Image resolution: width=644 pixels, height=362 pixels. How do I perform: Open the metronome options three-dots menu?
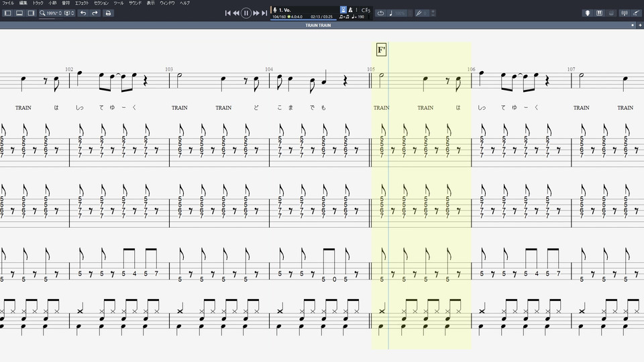[356, 9]
